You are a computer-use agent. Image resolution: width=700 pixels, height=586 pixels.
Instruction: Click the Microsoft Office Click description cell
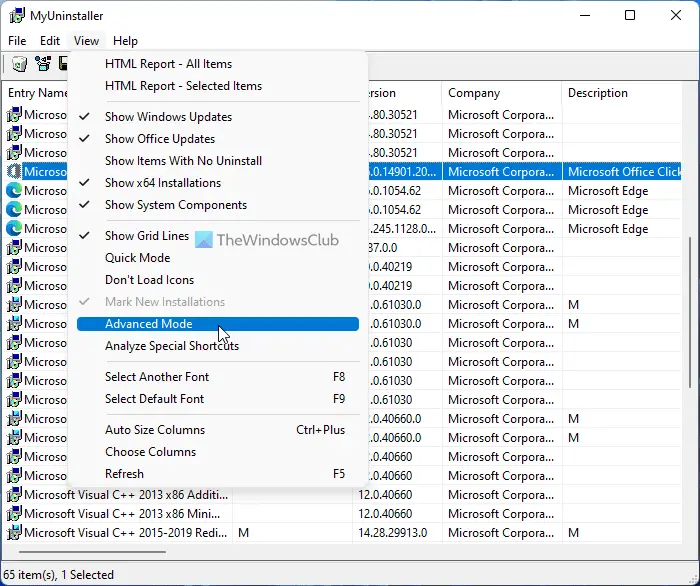pos(622,172)
